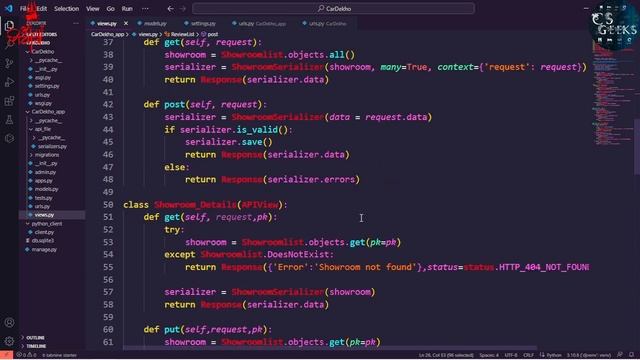Select Python 3.10.8 interpreter in status bar

(x=588, y=355)
